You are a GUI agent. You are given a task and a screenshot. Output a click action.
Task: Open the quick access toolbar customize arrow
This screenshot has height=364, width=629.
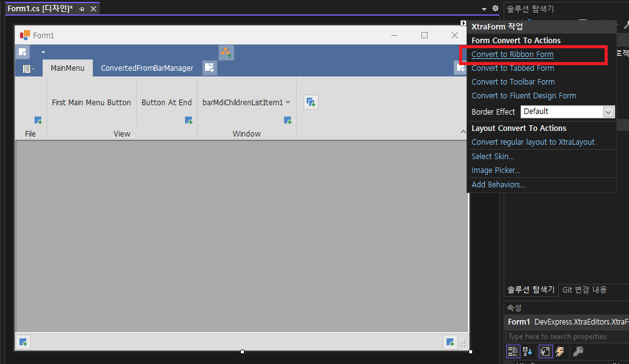click(43, 52)
